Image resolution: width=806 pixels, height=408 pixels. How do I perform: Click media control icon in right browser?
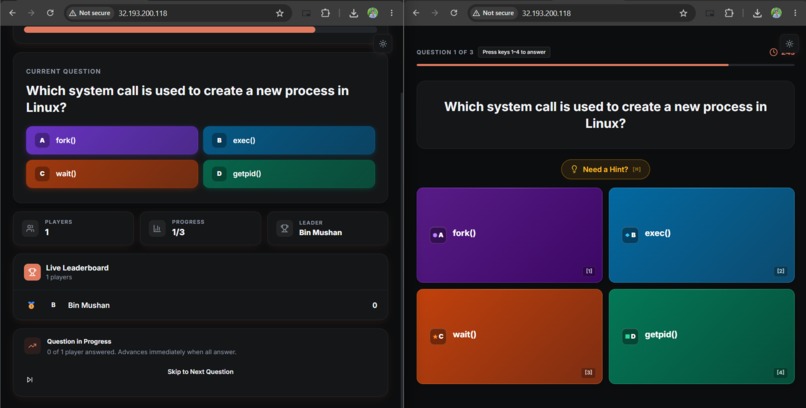pos(710,13)
